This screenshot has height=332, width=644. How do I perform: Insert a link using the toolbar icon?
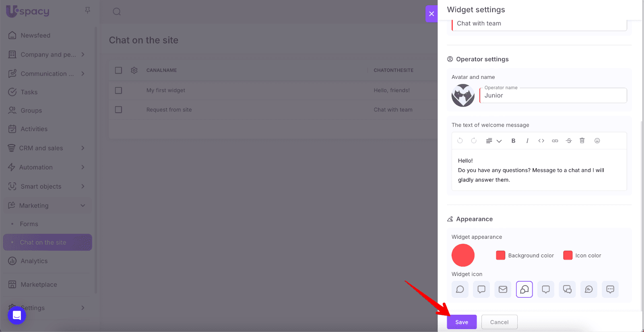click(x=555, y=141)
